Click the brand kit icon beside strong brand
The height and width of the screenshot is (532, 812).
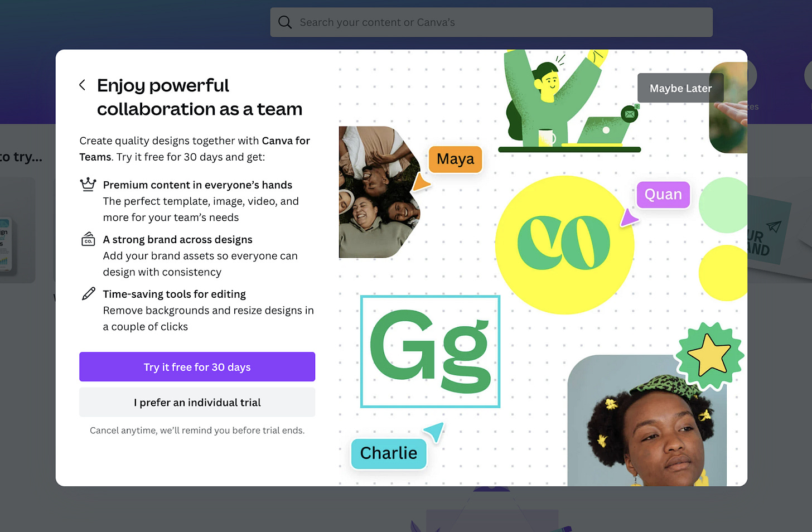pos(88,239)
